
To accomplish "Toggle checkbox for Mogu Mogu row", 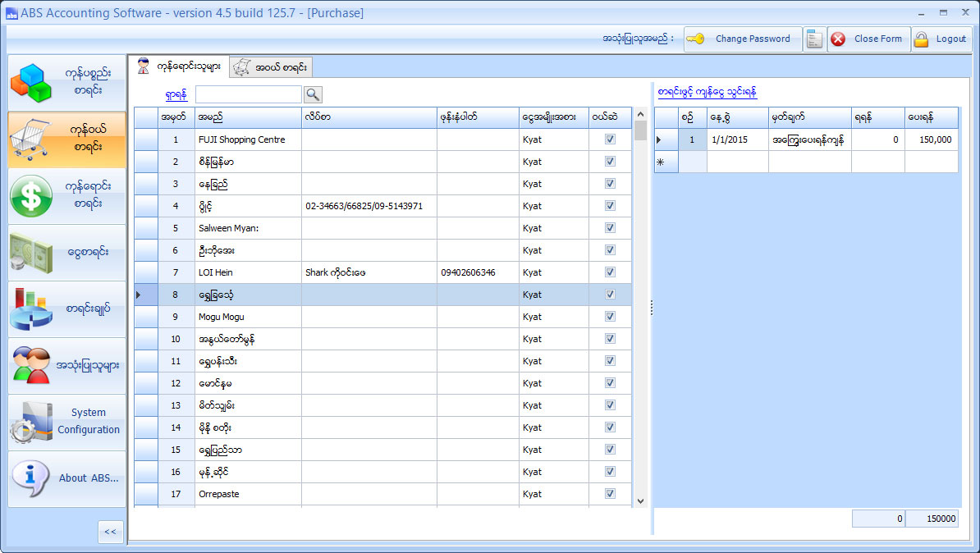I will [x=610, y=317].
